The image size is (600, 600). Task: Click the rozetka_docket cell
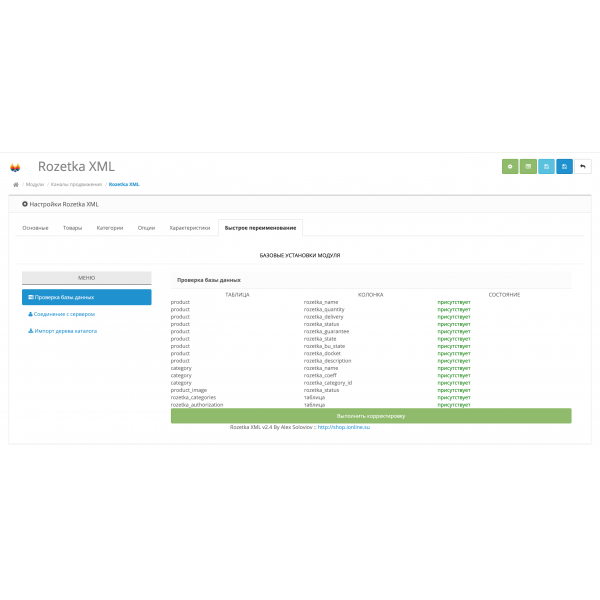click(322, 353)
